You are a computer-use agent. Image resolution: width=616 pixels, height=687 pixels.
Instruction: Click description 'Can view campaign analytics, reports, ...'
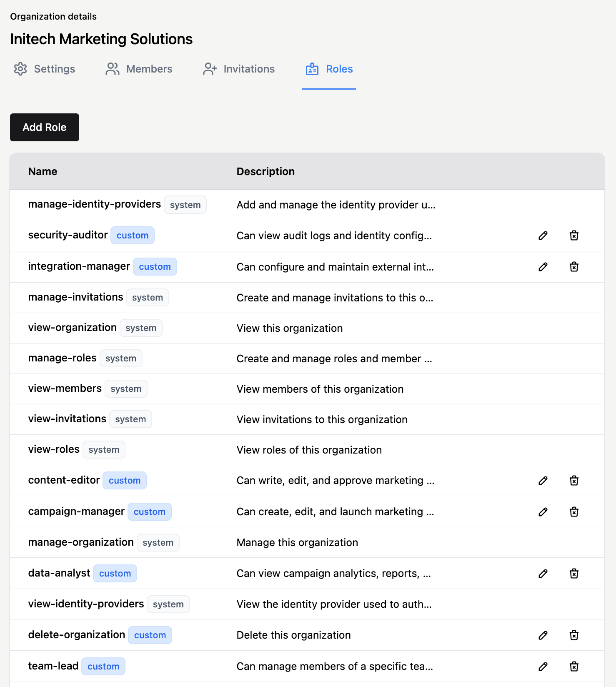pyautogui.click(x=334, y=574)
